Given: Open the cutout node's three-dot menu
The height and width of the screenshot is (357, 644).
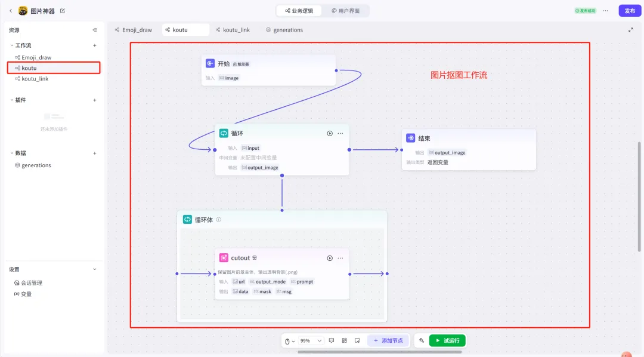Looking at the screenshot, I should 340,258.
